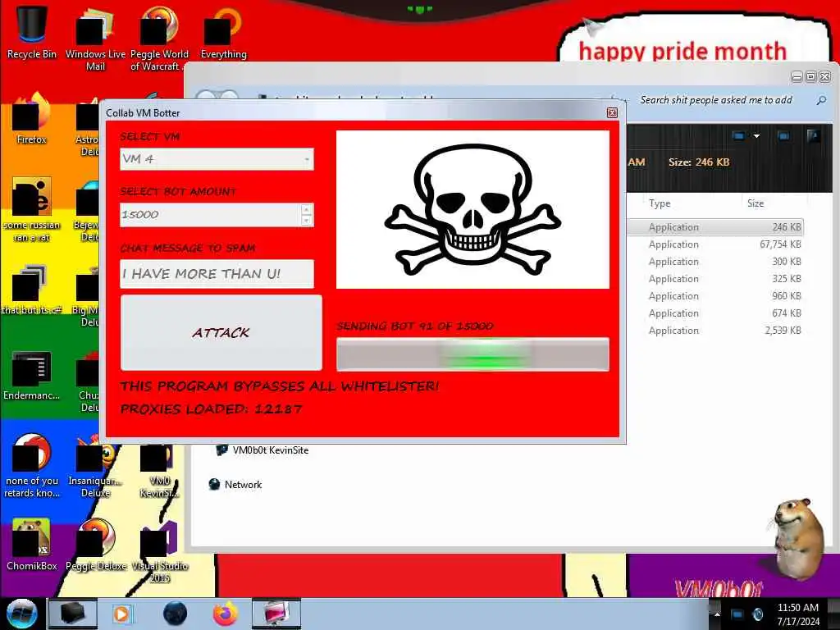Viewport: 840px width, 630px height.
Task: Decrease bot amount with down arrow
Action: [x=307, y=220]
